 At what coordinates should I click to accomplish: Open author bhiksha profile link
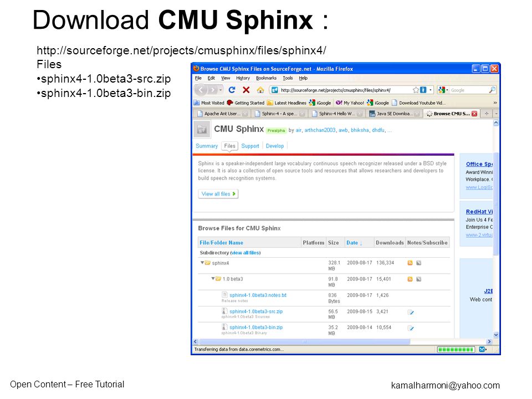tap(360, 130)
